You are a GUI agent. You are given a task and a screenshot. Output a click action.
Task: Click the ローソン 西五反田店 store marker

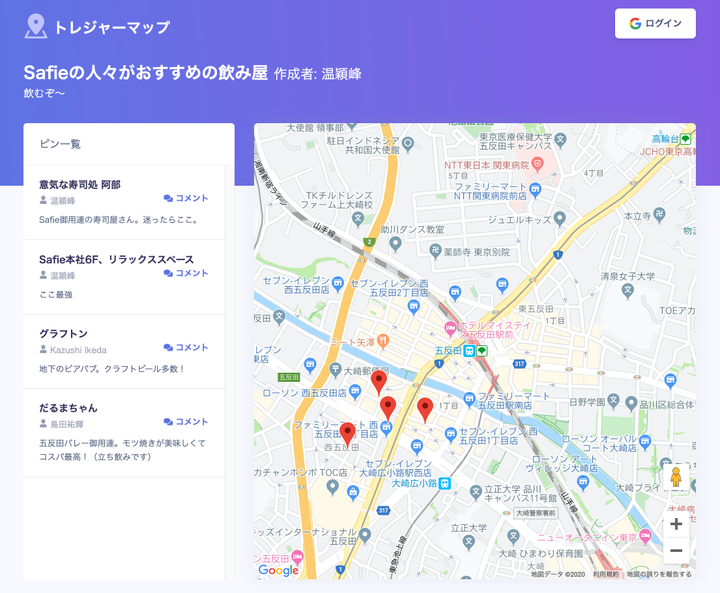(355, 392)
